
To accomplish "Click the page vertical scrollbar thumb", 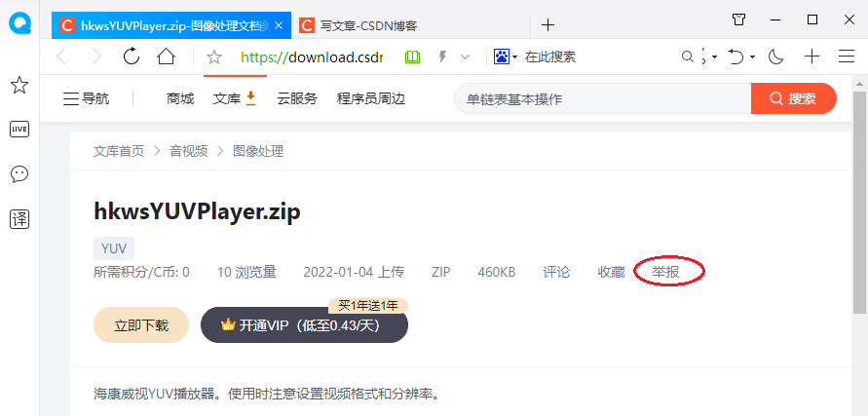I will (x=859, y=203).
